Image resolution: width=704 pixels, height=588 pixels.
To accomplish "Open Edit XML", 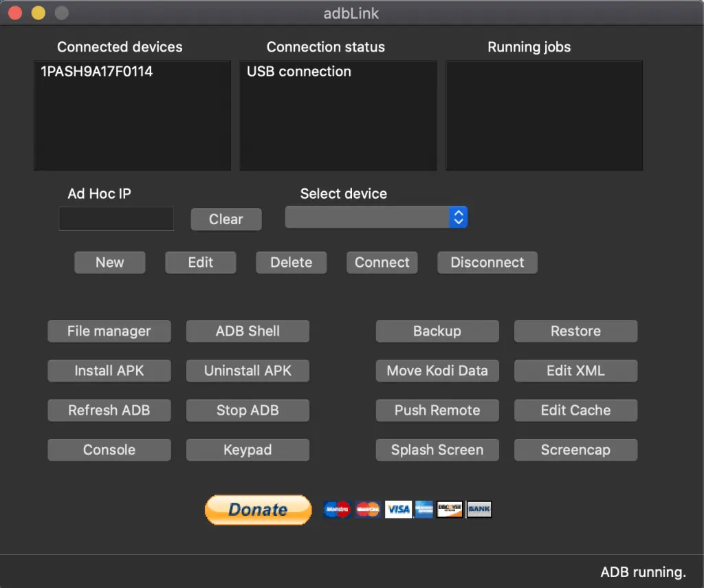I will point(575,371).
